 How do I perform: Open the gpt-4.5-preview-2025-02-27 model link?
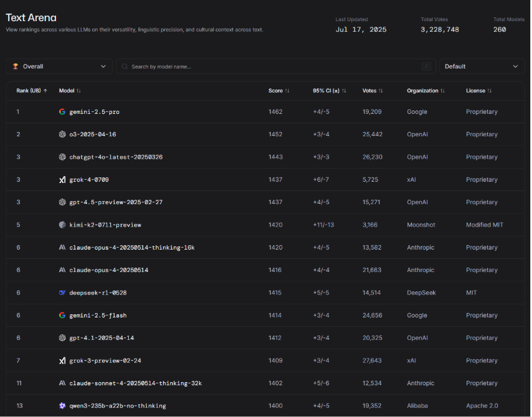(x=116, y=202)
